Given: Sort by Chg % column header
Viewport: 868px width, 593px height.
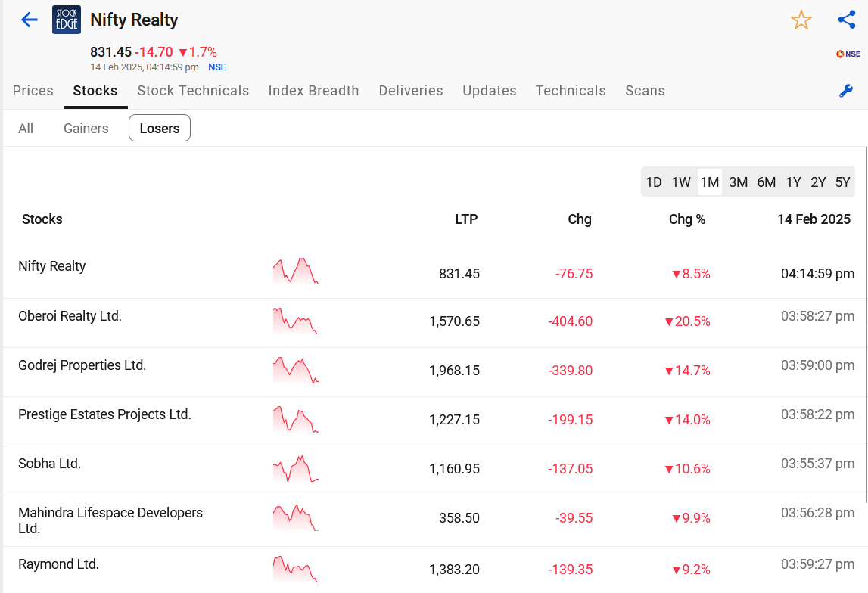Looking at the screenshot, I should (x=686, y=219).
